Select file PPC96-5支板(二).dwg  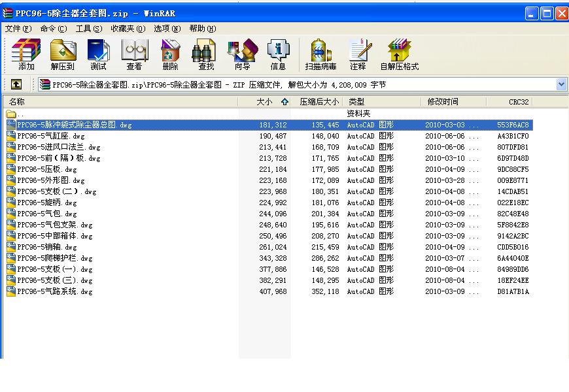point(57,191)
